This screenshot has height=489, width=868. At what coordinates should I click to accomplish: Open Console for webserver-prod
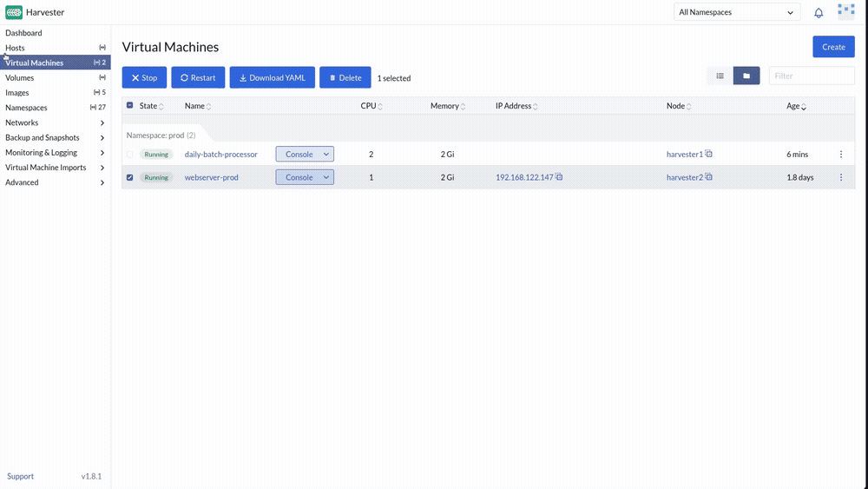pos(299,177)
